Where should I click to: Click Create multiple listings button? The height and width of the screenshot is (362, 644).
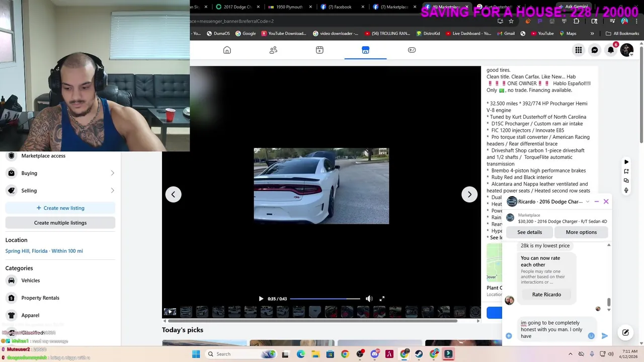click(60, 223)
